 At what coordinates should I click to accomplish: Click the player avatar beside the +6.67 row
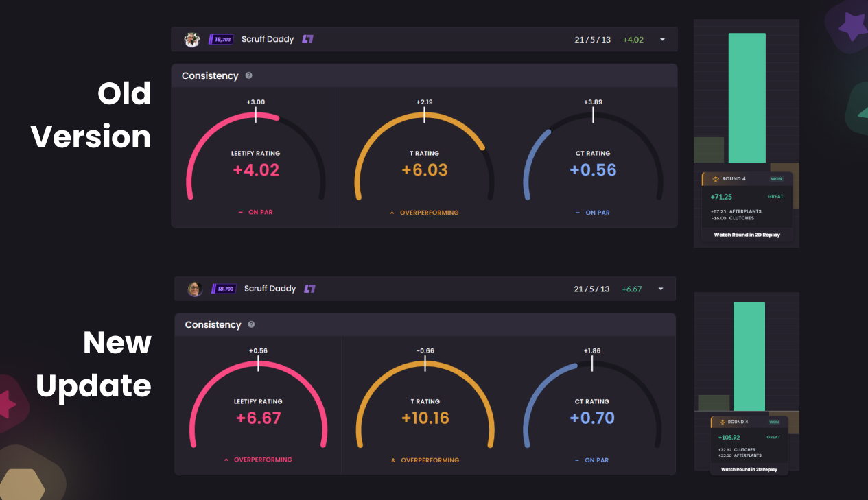pyautogui.click(x=195, y=289)
